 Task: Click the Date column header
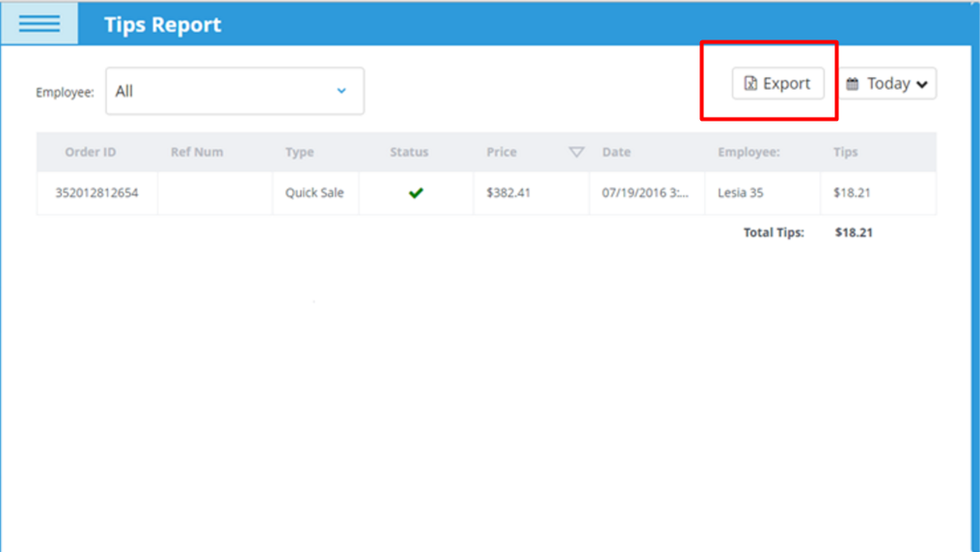pos(616,152)
